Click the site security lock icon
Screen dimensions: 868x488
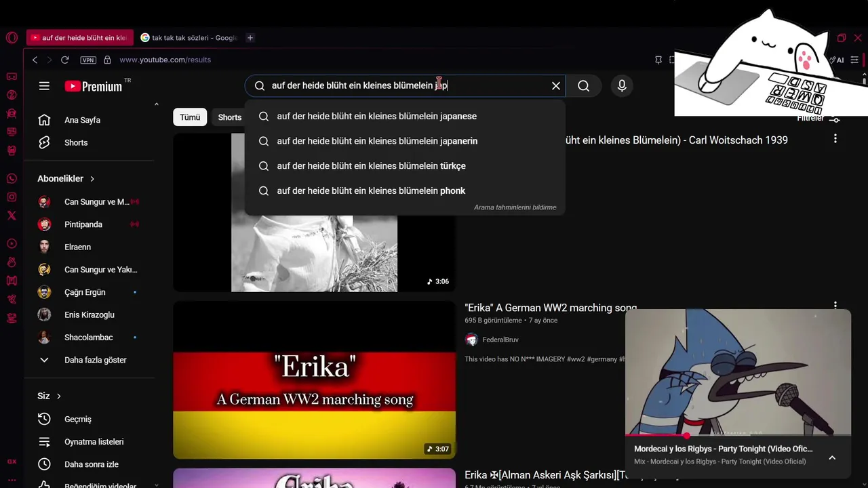tap(107, 60)
